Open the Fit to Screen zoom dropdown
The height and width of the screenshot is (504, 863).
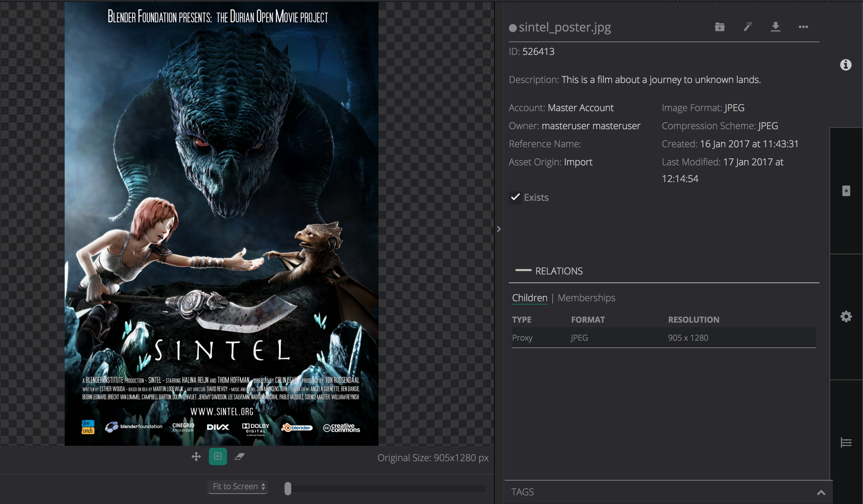click(x=238, y=487)
